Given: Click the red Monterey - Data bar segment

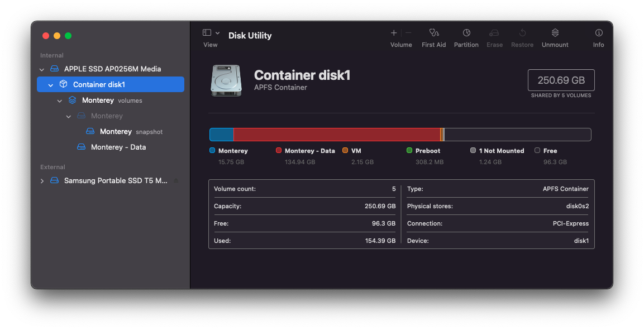Looking at the screenshot, I should [337, 135].
